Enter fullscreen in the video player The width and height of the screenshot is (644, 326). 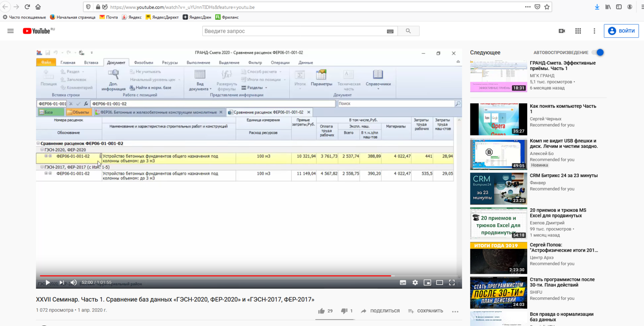point(452,283)
